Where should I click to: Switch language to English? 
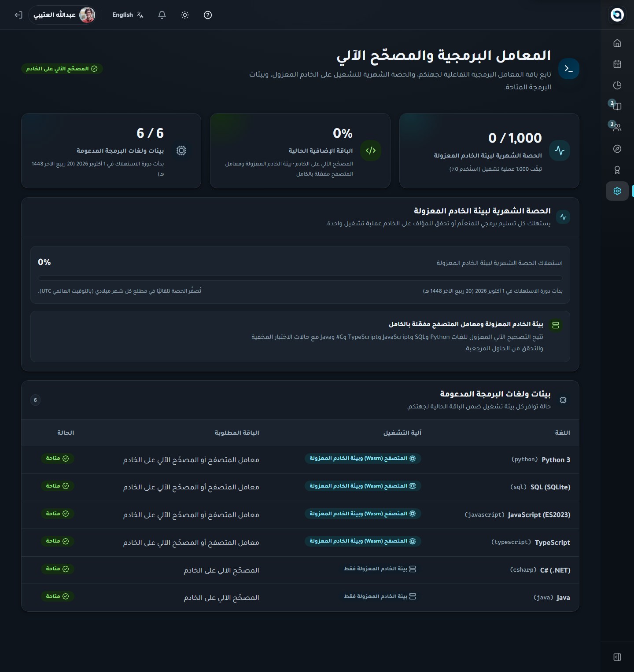pos(128,15)
